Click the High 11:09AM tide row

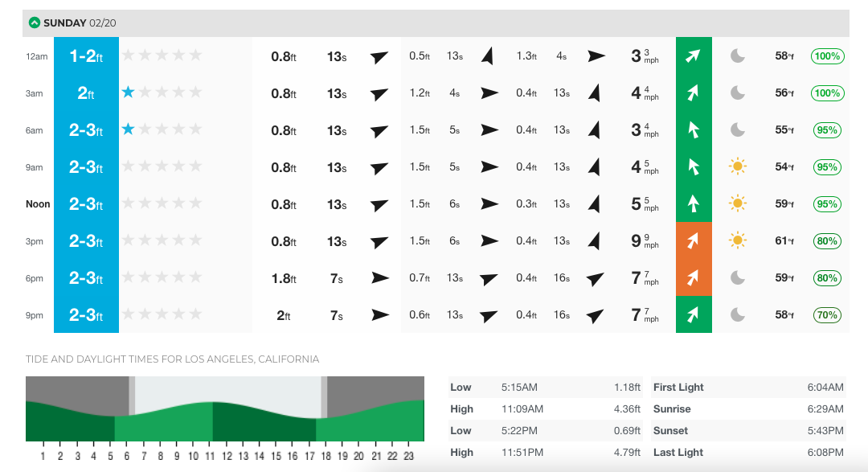[545, 408]
